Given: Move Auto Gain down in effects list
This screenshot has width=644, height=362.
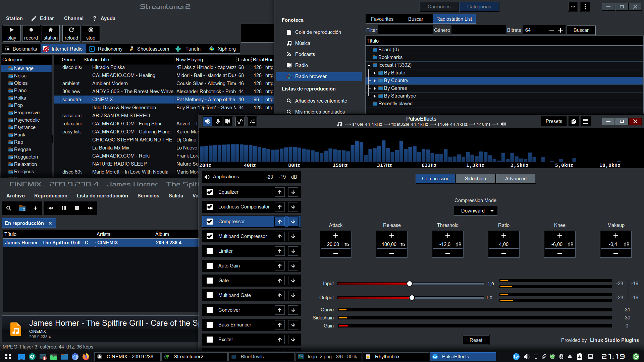Looking at the screenshot, I should pos(293,266).
